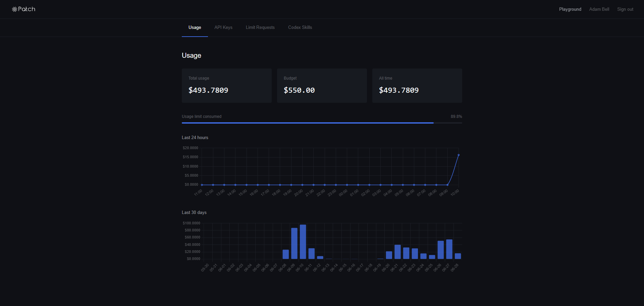Click the 06-11 bar in the 30-day chart

(x=312, y=254)
